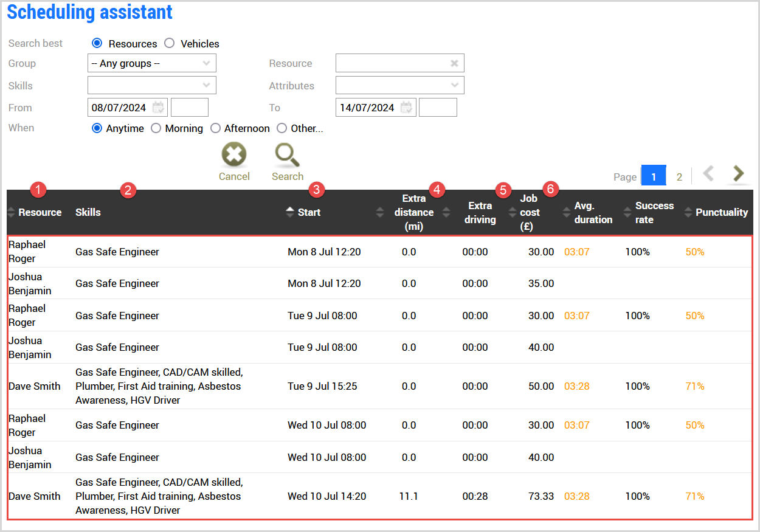Select results page 1
The width and height of the screenshot is (760, 532).
click(654, 176)
